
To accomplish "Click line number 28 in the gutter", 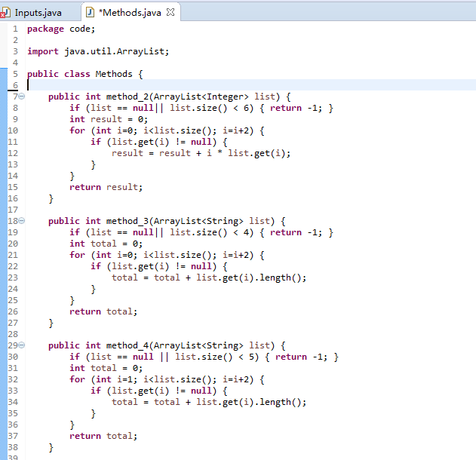I will 13,334.
